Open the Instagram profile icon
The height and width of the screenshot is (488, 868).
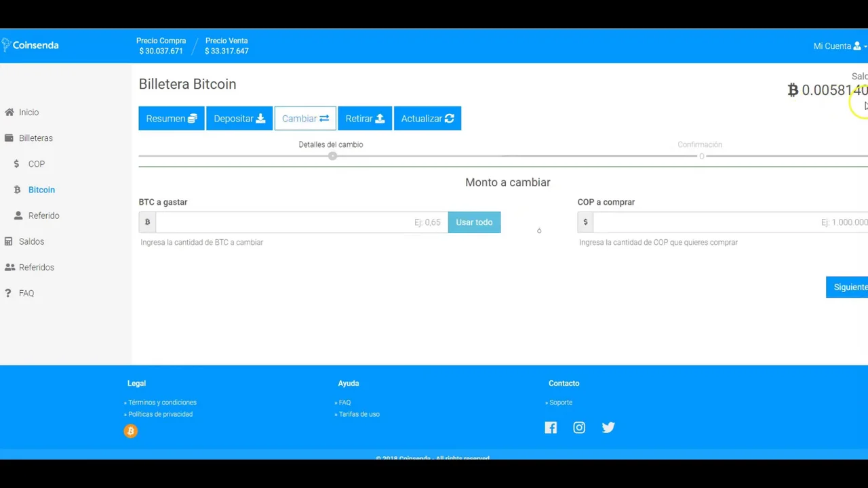click(579, 428)
